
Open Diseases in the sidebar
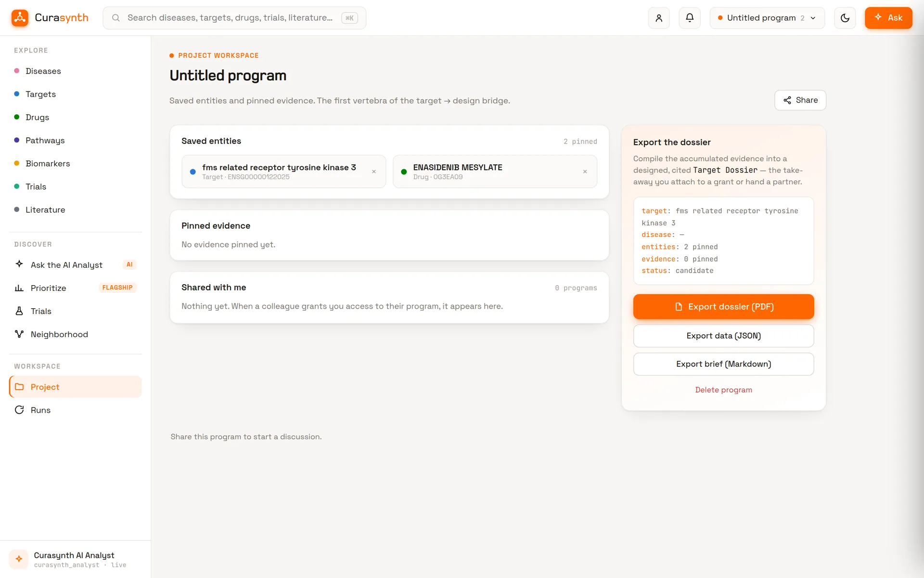[x=76, y=71]
